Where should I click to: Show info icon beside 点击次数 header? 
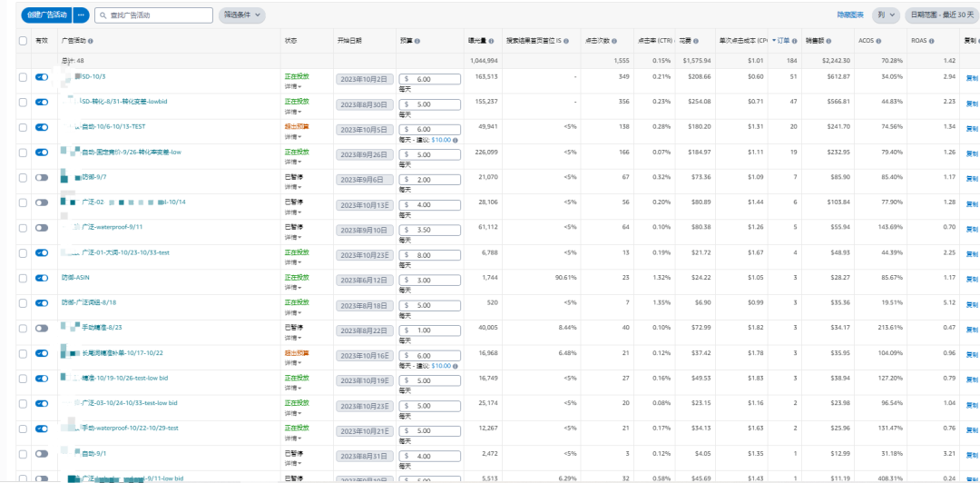615,41
